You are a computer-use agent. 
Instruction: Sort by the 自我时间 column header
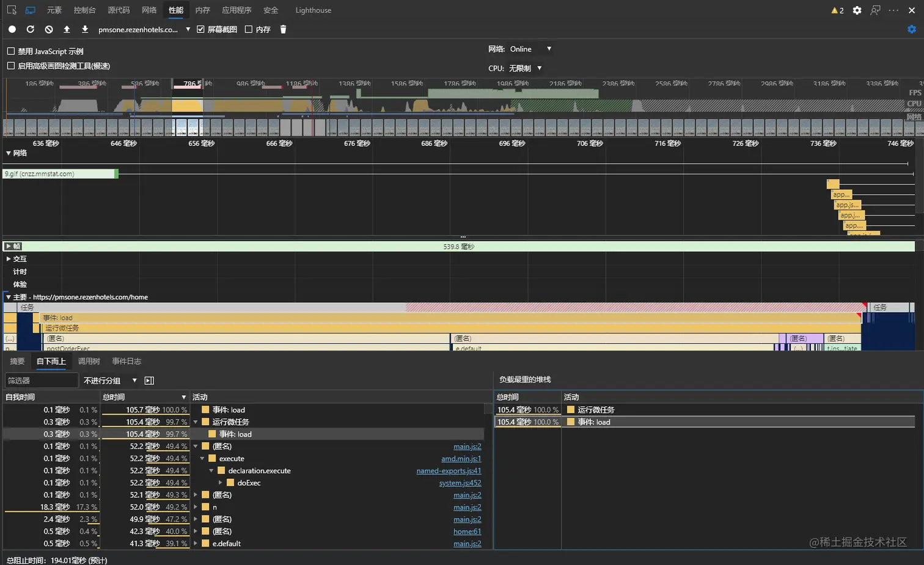51,397
